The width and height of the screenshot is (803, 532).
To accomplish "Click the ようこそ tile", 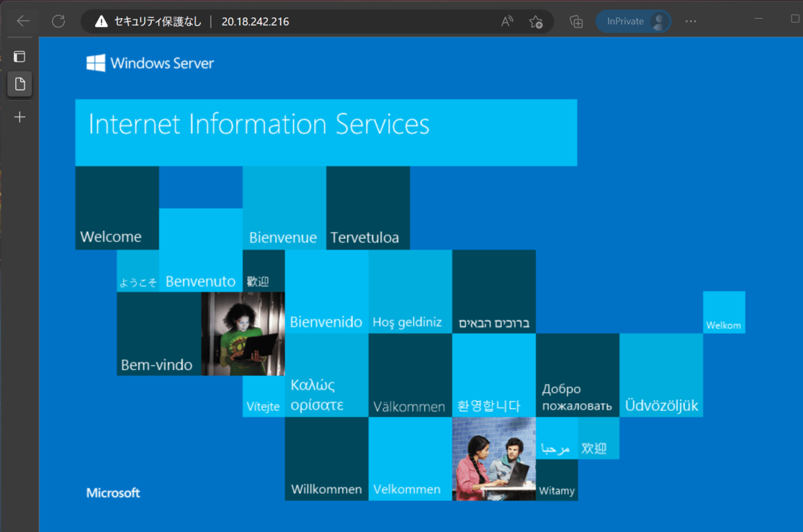I will [x=138, y=271].
